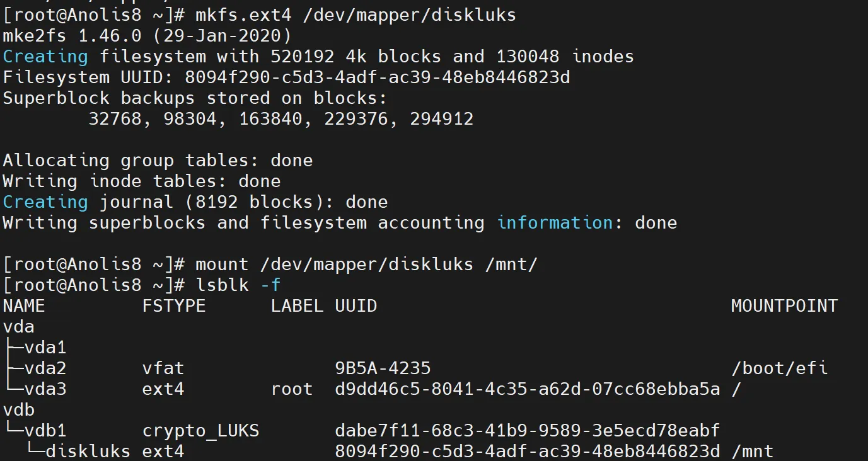The image size is (868, 461).
Task: Click the highlighted word "information"
Action: (x=555, y=223)
